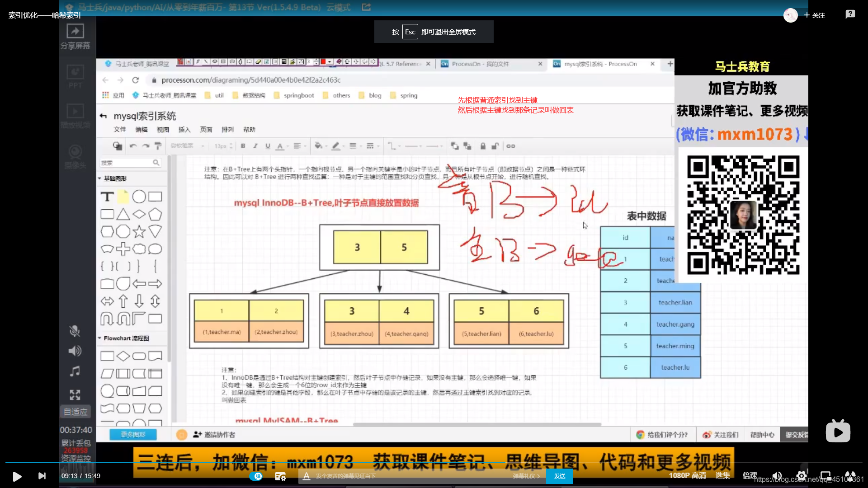Open the 倍速 playback speed menu
The image size is (868, 488).
pyautogui.click(x=750, y=475)
